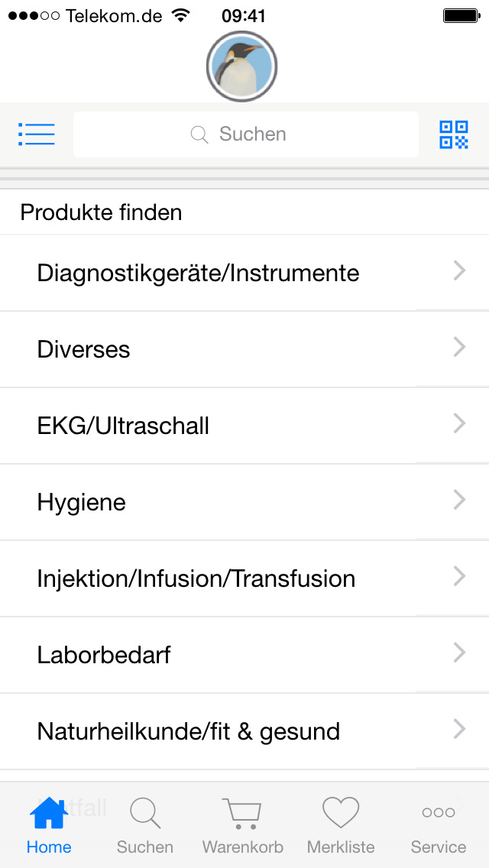Screen dimensions: 489x868
Task: Open the Home tab
Action: (49, 824)
